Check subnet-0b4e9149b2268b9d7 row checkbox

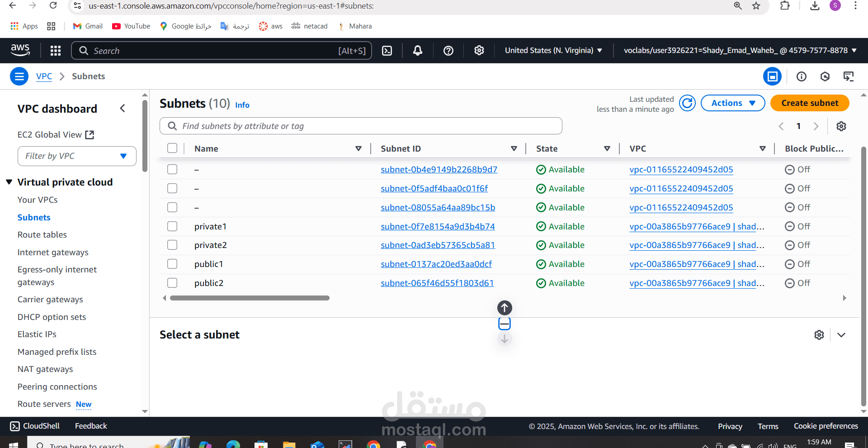point(172,169)
